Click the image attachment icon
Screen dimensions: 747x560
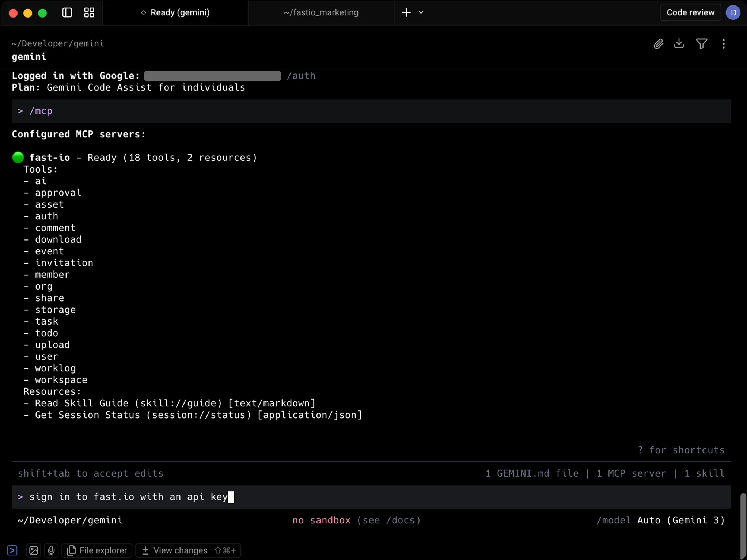(x=33, y=550)
